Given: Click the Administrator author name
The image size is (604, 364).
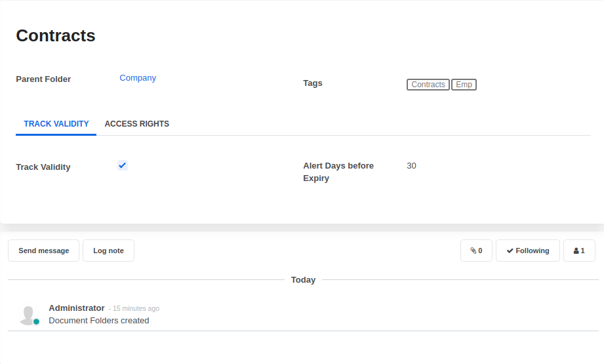Looking at the screenshot, I should (x=77, y=308).
